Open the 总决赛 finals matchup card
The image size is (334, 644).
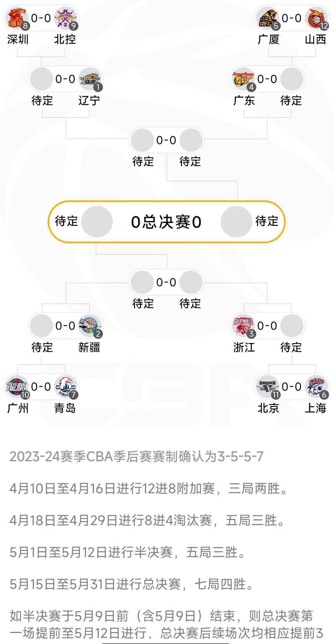(166, 222)
